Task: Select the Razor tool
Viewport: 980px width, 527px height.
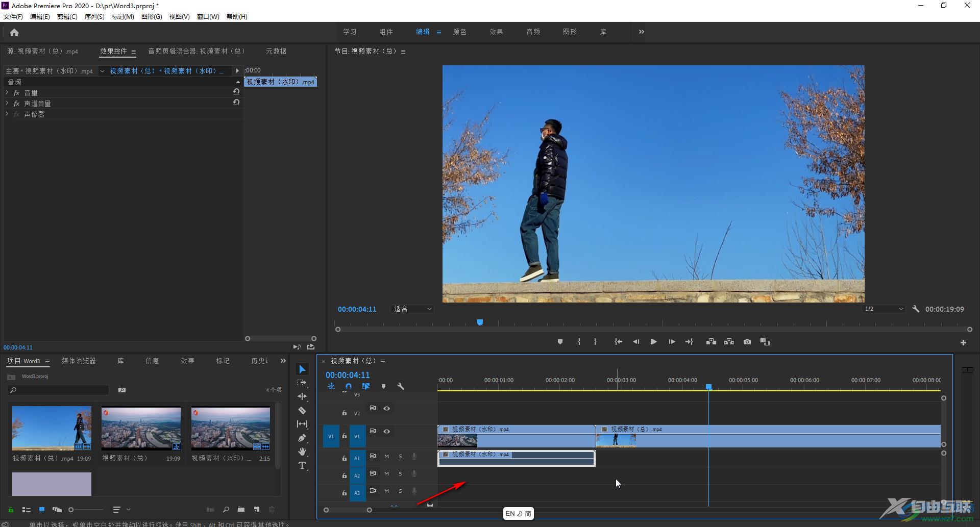Action: point(302,410)
